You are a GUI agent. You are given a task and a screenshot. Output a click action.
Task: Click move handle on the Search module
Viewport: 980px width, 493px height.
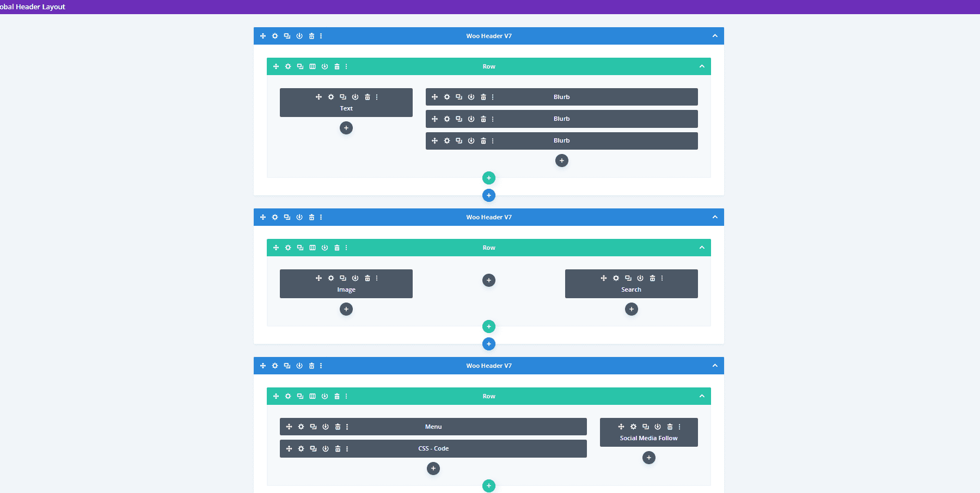[x=604, y=278]
